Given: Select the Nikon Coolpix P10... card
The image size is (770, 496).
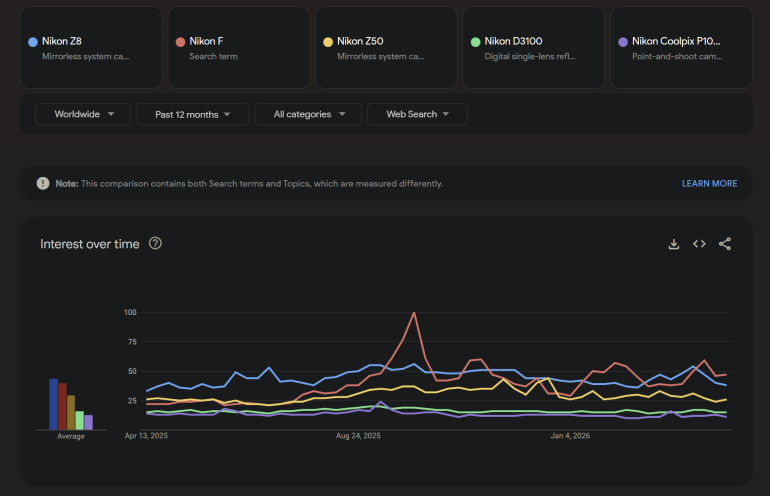Looking at the screenshot, I should tap(682, 48).
